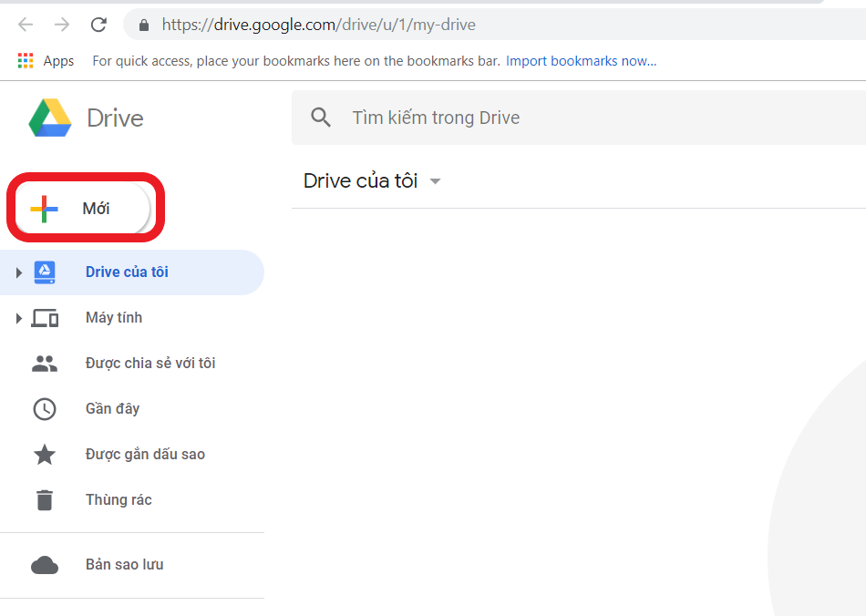Click the Gần đây clock icon
866x616 pixels.
[x=45, y=408]
